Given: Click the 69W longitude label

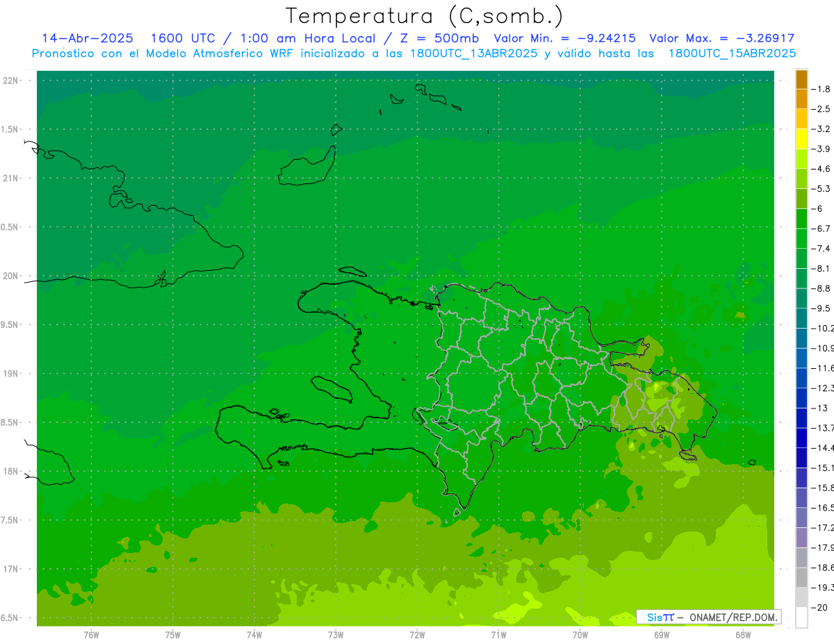Looking at the screenshot, I should tap(662, 635).
